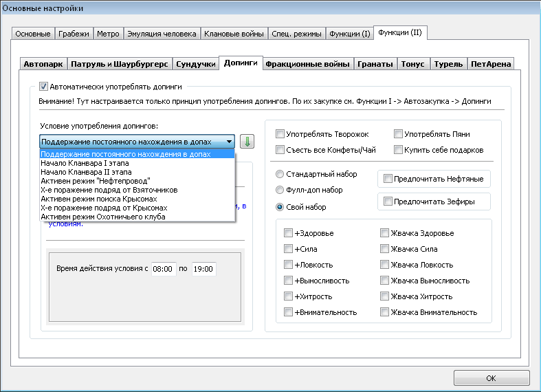Enable "Предпочитать Нефтяные" checkbox

pos(388,179)
